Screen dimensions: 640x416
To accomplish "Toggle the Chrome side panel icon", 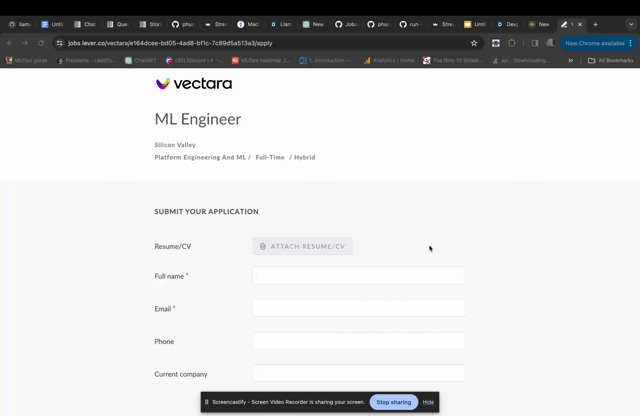I will (535, 43).
